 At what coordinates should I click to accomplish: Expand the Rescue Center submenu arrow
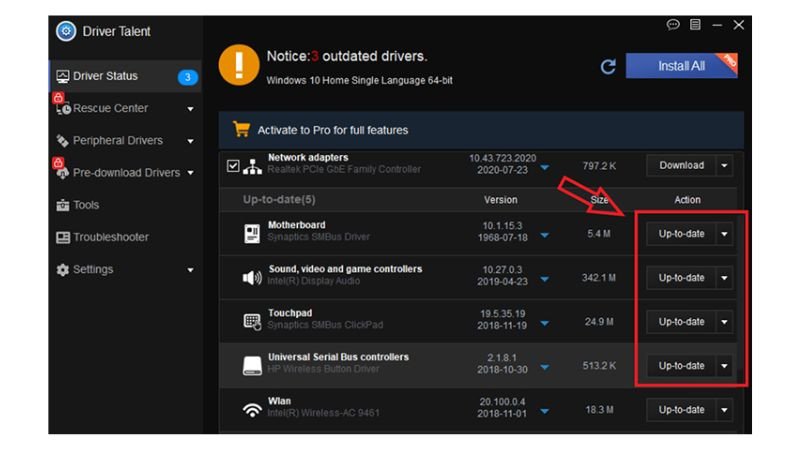point(190,109)
